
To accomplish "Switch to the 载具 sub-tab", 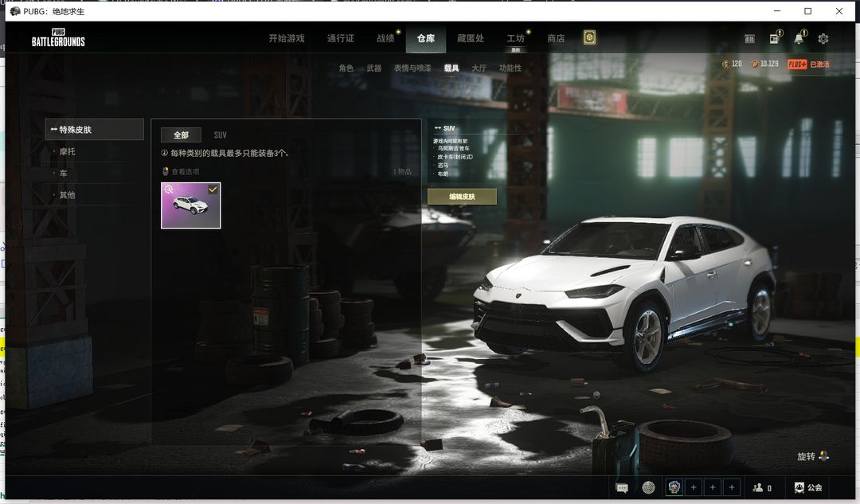I will (451, 68).
